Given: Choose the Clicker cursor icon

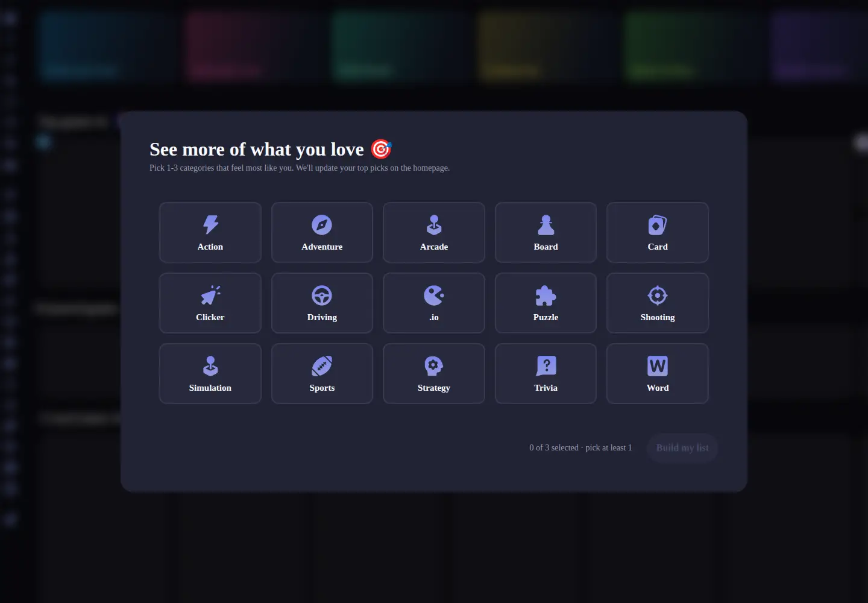Looking at the screenshot, I should click(210, 295).
